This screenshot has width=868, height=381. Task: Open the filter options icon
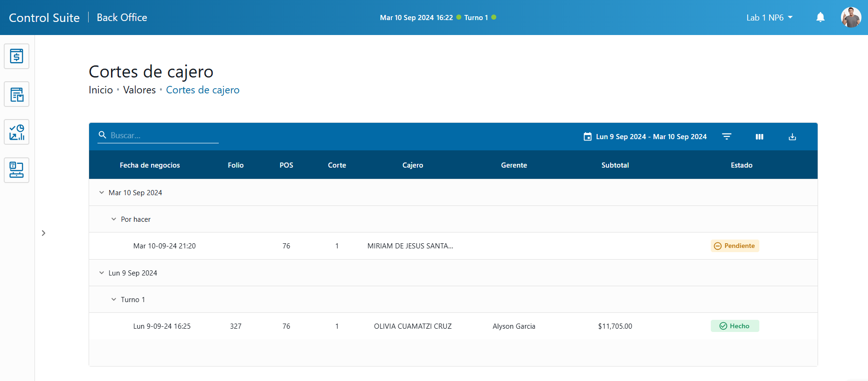point(726,137)
